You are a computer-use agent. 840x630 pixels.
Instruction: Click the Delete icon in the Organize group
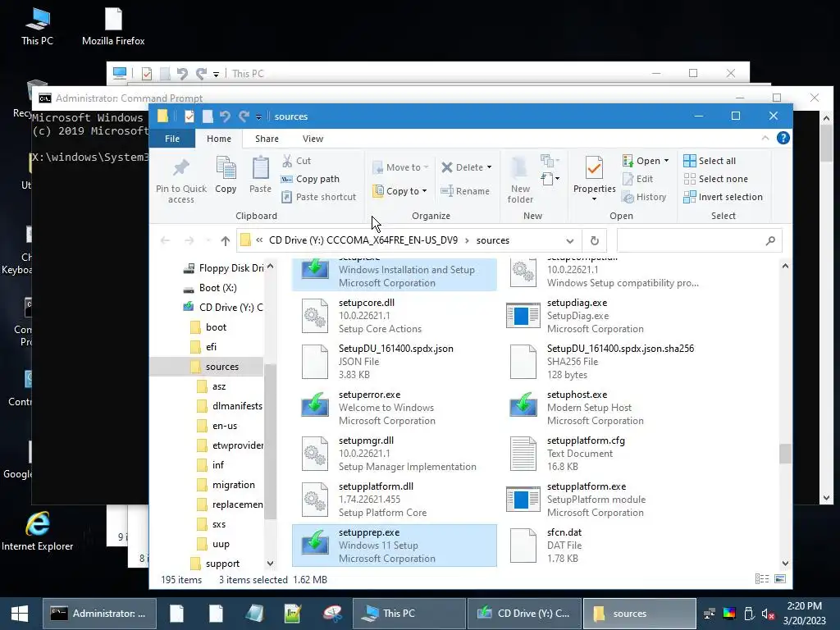point(447,167)
